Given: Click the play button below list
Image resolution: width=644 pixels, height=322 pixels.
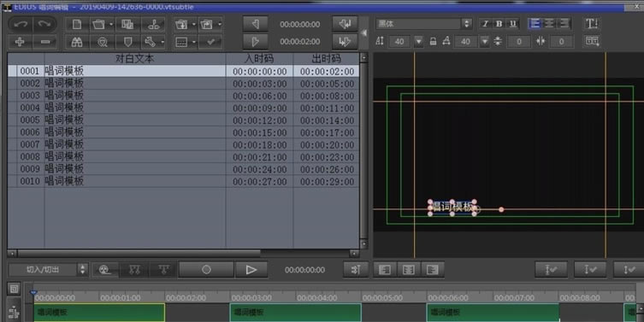Looking at the screenshot, I should coord(251,270).
